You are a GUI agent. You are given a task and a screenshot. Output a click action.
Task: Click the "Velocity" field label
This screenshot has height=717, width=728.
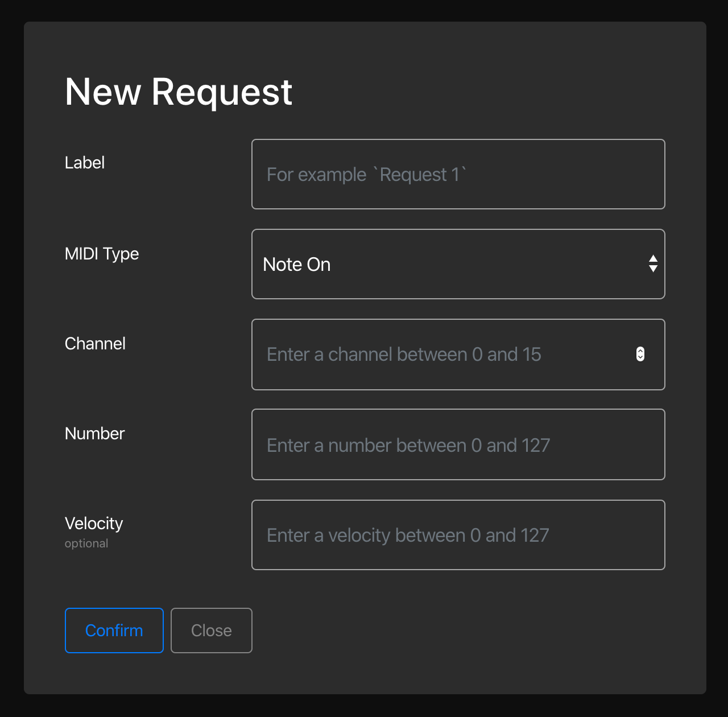(x=94, y=524)
